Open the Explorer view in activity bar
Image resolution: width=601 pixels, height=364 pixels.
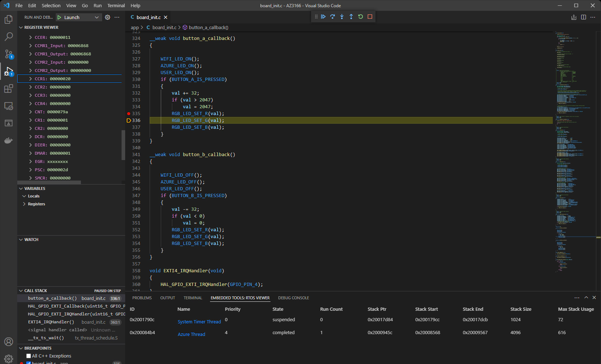[9, 19]
